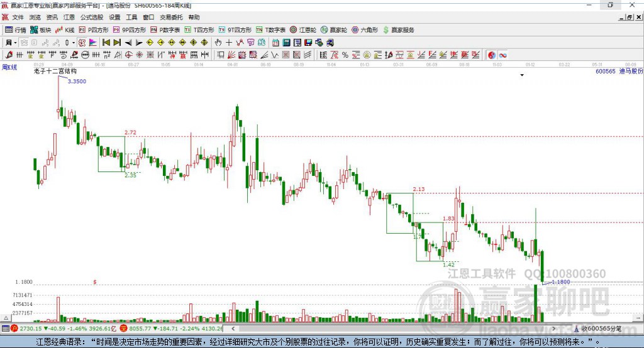Open the 行情 quotes view
The image size is (644, 348).
pos(16,30)
